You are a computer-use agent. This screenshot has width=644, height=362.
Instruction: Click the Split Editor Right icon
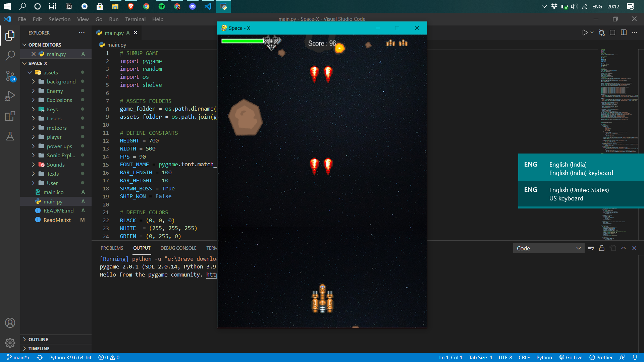tap(624, 33)
